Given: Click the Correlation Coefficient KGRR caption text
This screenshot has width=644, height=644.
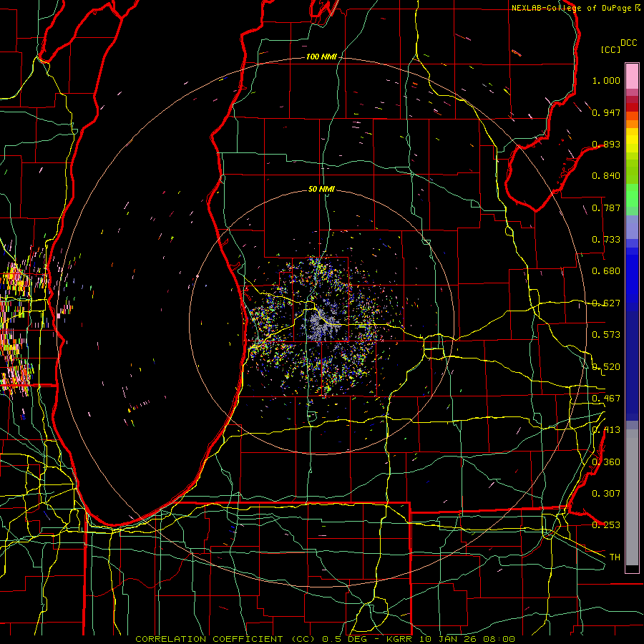Looking at the screenshot, I should [x=325, y=639].
